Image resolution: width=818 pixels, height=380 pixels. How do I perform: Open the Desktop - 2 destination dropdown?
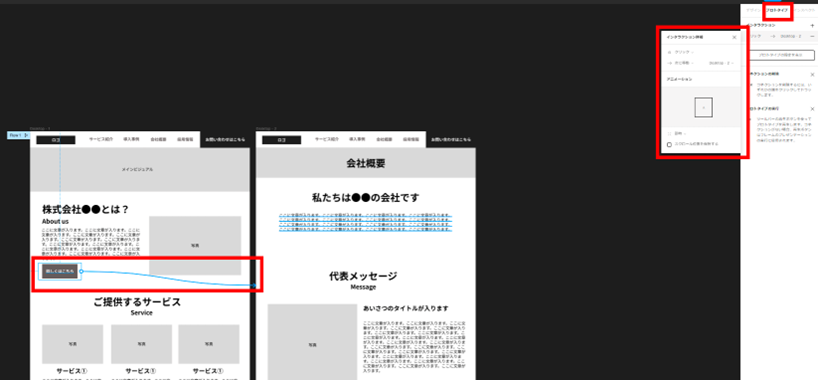coord(722,63)
